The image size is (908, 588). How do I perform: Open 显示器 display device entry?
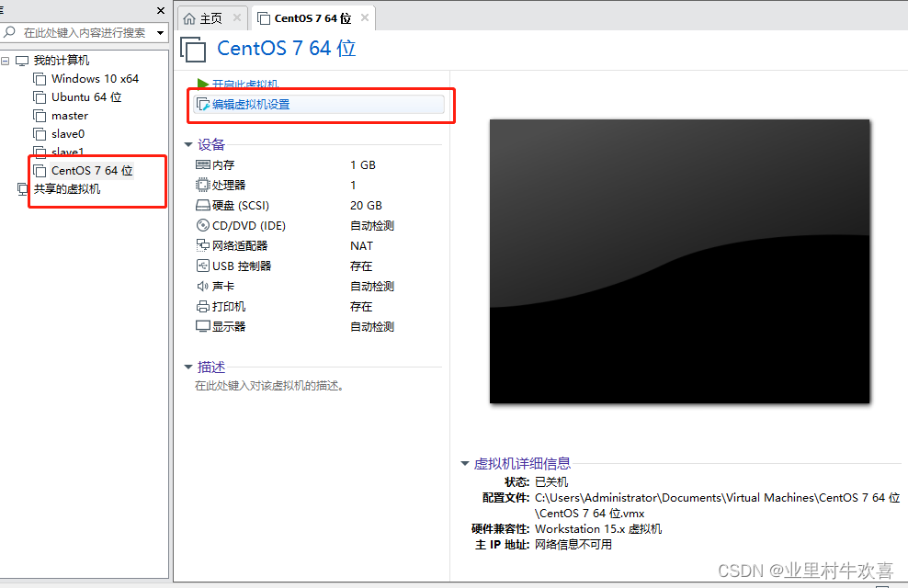click(229, 327)
